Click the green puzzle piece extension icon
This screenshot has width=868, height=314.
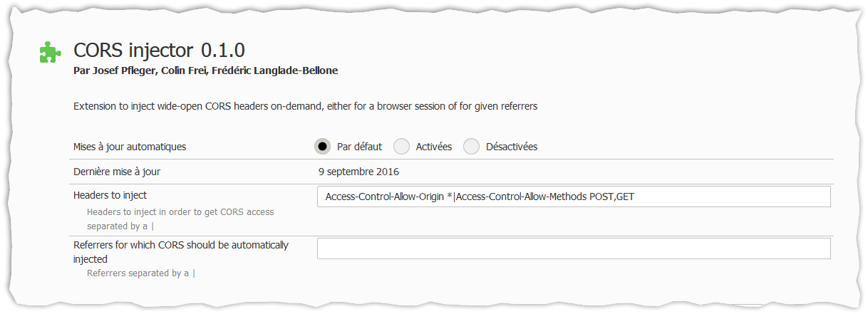tap(49, 52)
